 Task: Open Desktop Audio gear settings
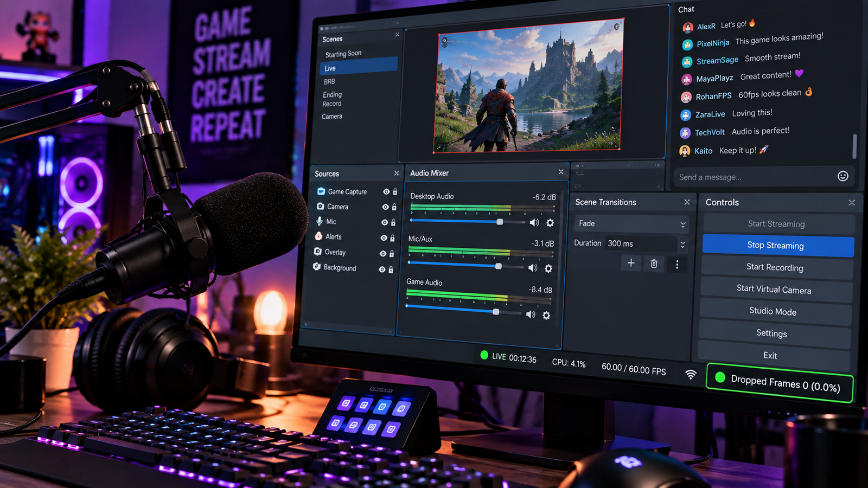(550, 223)
